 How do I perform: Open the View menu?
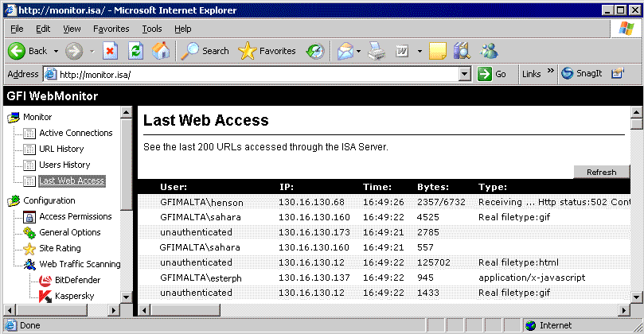72,29
